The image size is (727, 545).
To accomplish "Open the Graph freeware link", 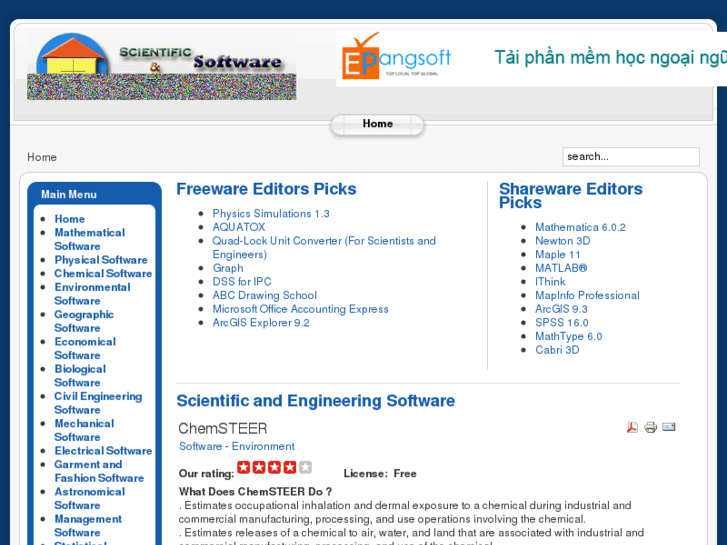I will click(228, 268).
